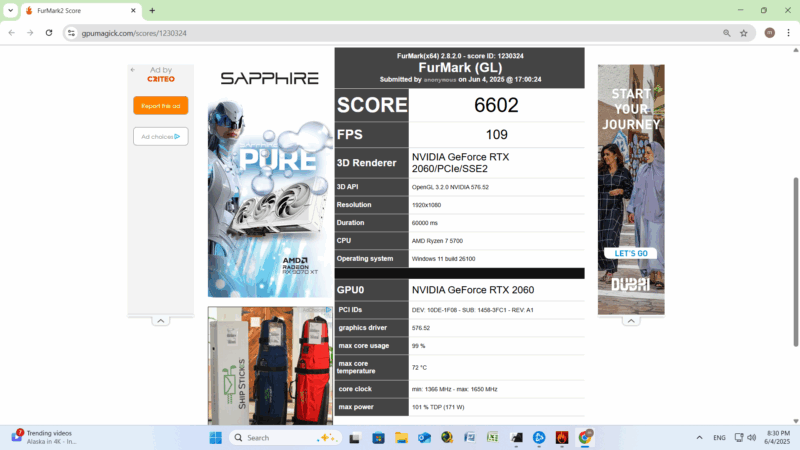This screenshot has height=450, width=800.
Task: Click the scrollbar down arrow
Action: point(796,421)
